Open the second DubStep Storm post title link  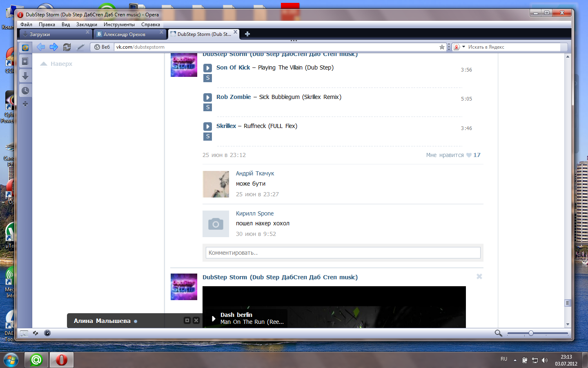point(280,277)
